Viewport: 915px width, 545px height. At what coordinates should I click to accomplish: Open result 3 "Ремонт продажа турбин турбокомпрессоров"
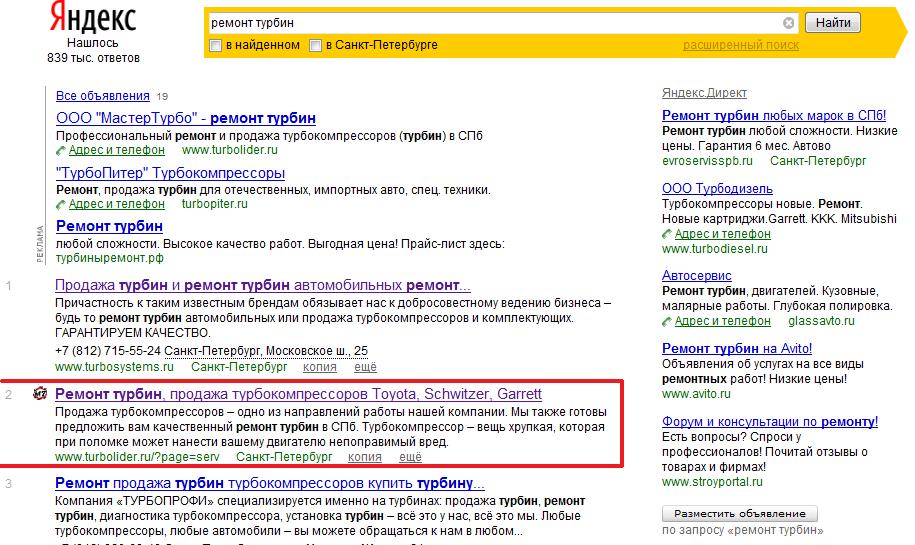pos(270,483)
